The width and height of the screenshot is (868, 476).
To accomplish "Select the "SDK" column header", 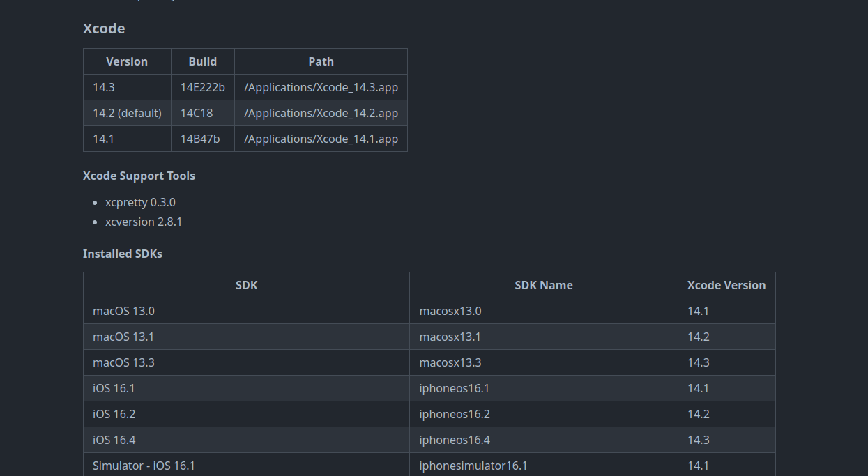I will (246, 285).
